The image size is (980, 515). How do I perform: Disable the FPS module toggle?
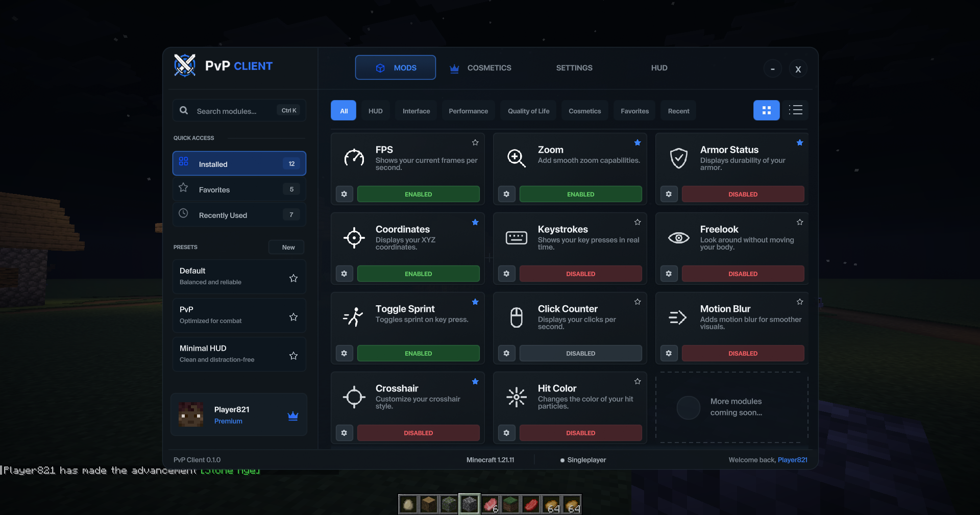[x=419, y=194]
